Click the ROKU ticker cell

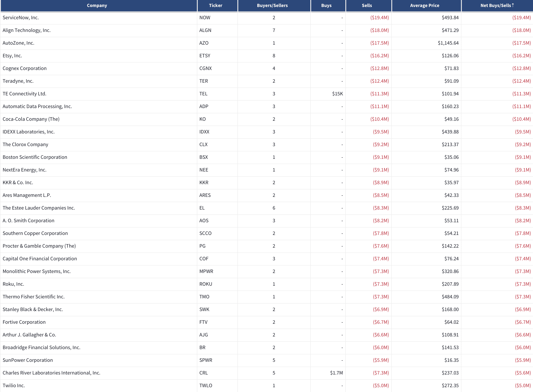tap(206, 284)
